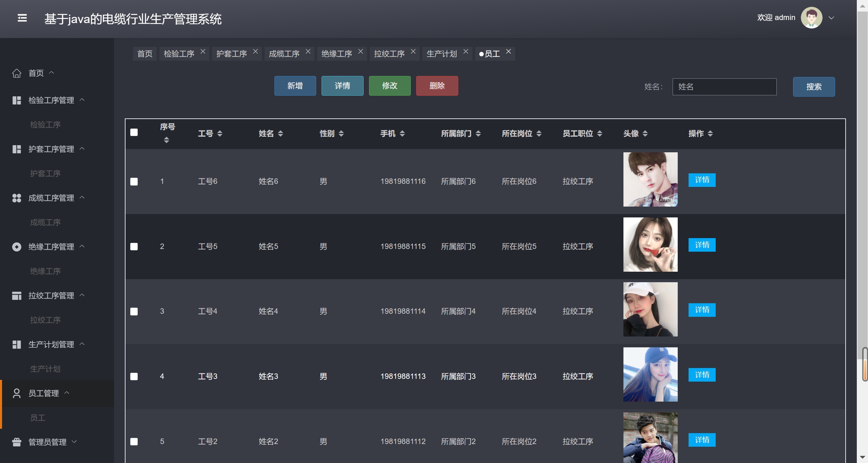Screen dimensions: 868x463
Task: Check the row for 姓名2
Action: tap(134, 442)
